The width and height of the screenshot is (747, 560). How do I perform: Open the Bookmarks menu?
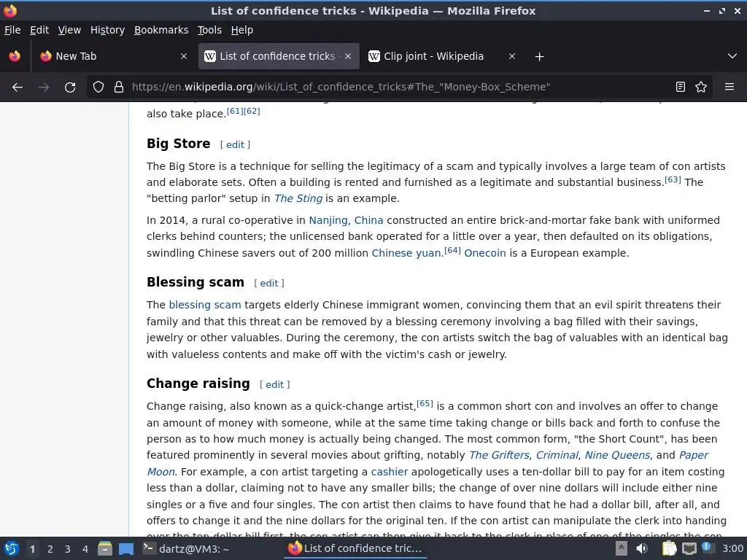[161, 30]
